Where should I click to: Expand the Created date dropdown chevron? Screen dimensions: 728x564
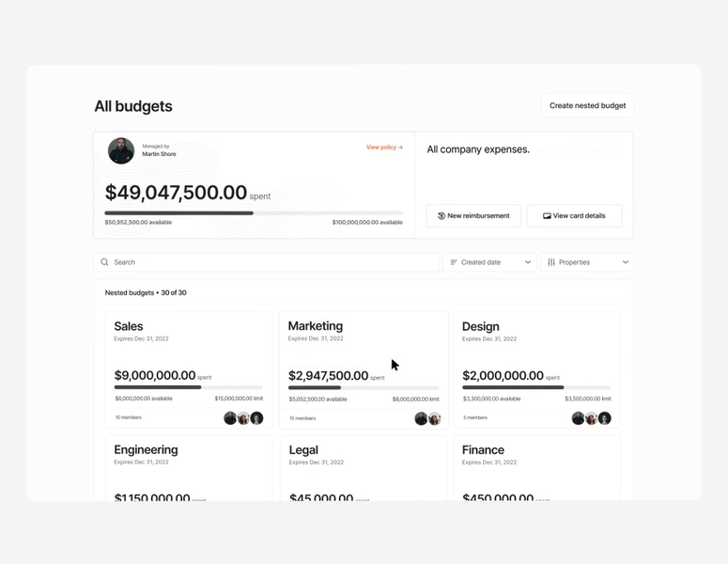(x=528, y=262)
